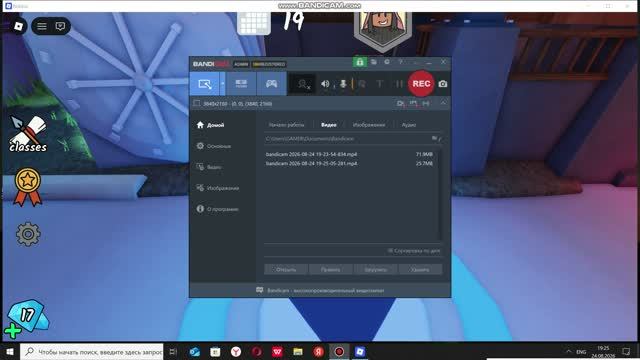Screen dimensions: 640x360
Task: Click the Удалить button
Action: pos(420,269)
